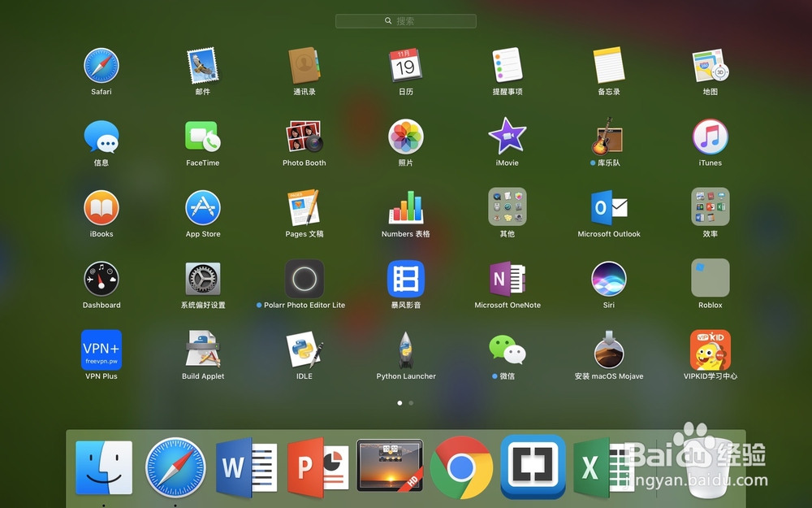This screenshot has height=508, width=812.
Task: Open Finder from the Dock
Action: 104,467
